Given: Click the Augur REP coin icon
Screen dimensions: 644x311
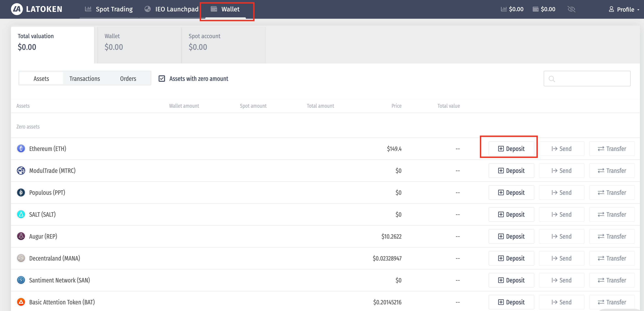Looking at the screenshot, I should pos(21,236).
